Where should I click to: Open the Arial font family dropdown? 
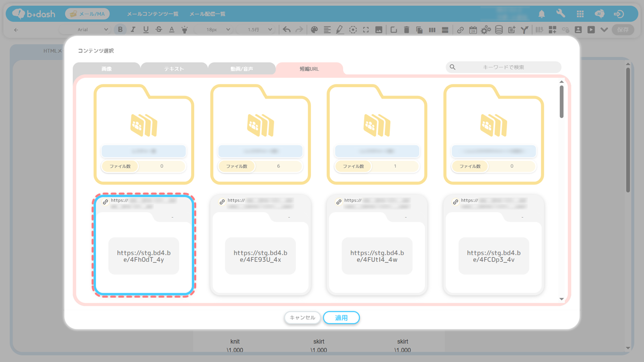click(85, 30)
